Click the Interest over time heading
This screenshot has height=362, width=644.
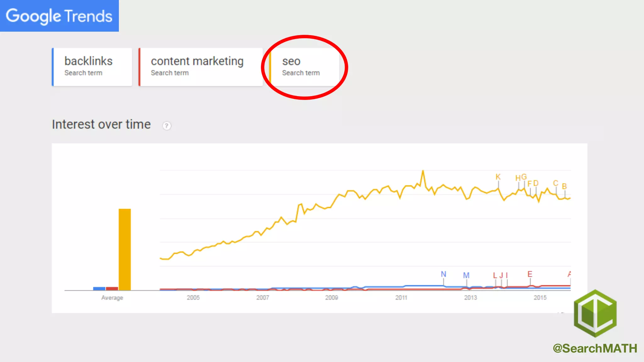[x=101, y=124]
